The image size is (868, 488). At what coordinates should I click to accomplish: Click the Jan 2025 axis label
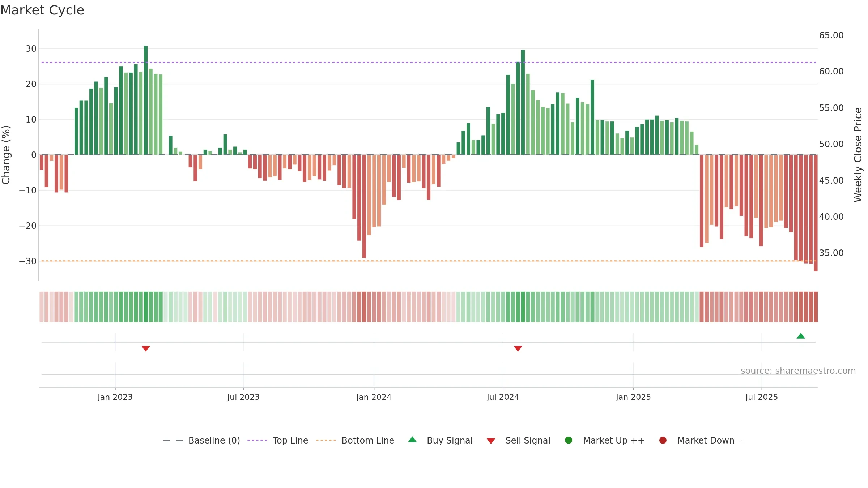[x=633, y=397]
